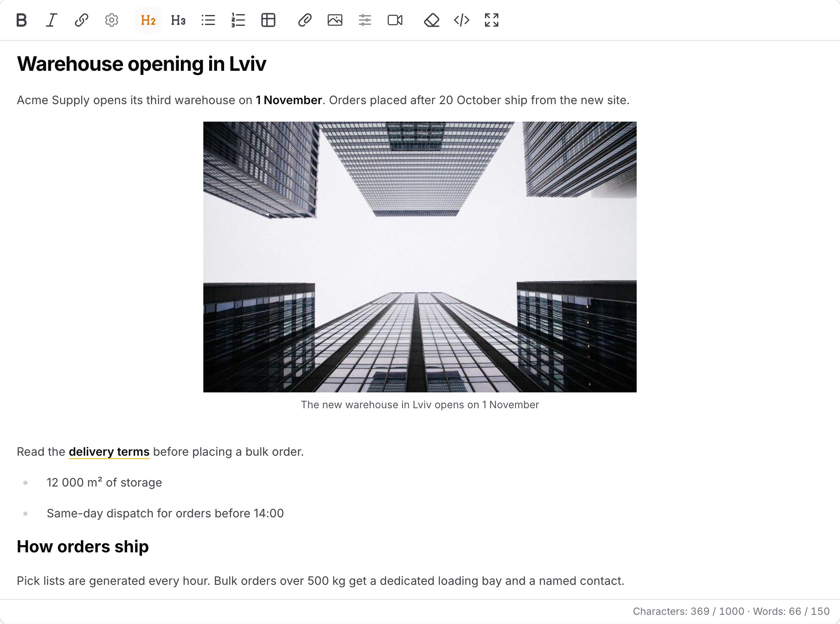Click the 'How orders ship' heading

[83, 547]
